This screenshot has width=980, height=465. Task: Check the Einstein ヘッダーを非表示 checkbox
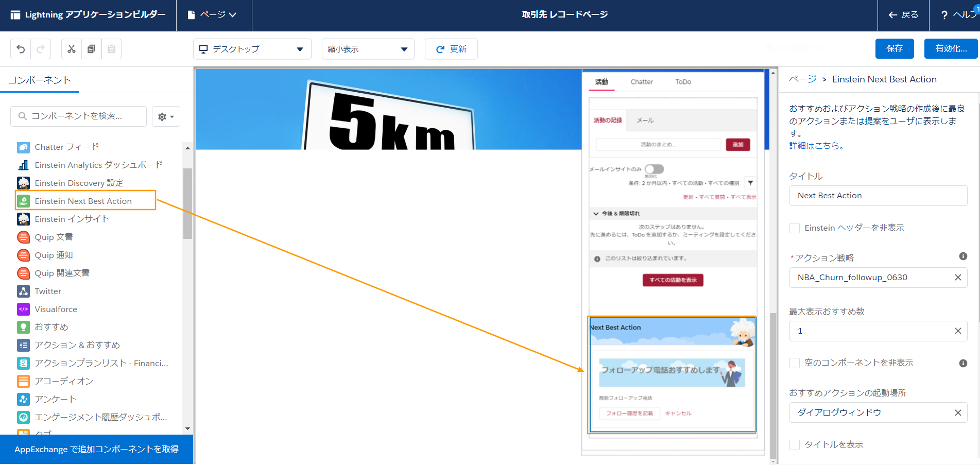click(x=795, y=228)
